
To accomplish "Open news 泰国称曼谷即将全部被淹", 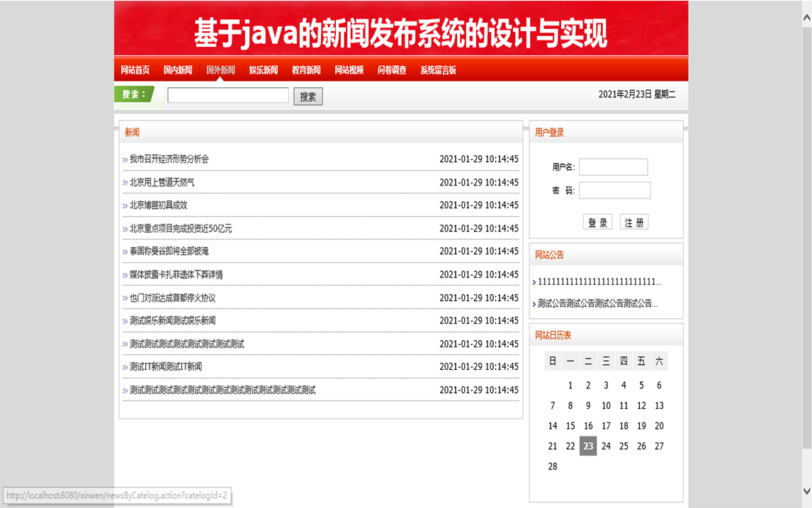I will click(x=169, y=251).
